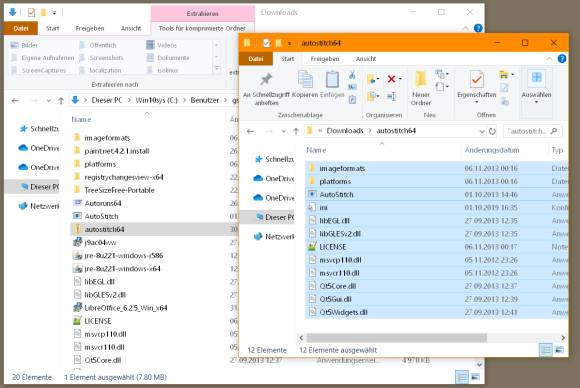Click Dieser PC breadcrumb in Downloads window
This screenshot has height=388, width=580.
point(107,100)
